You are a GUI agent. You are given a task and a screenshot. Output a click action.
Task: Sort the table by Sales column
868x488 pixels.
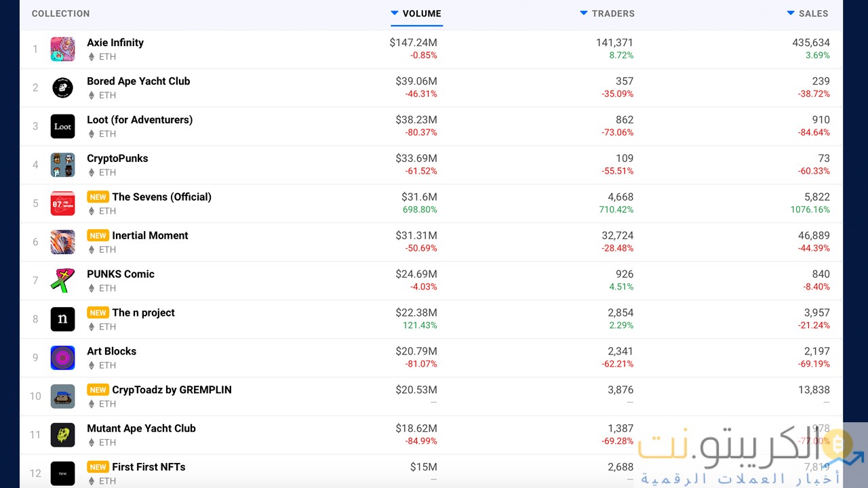click(808, 14)
